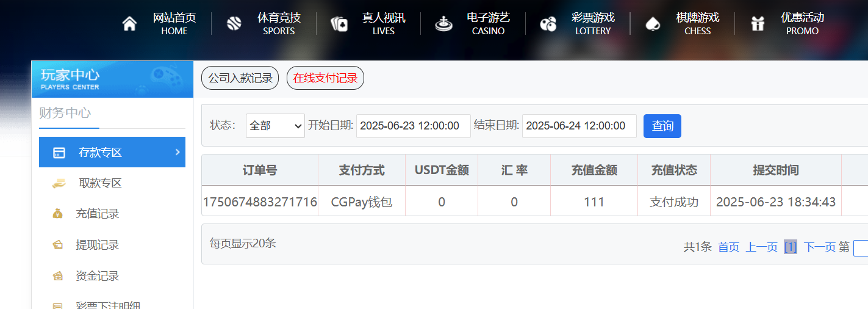Open 提现记录 withdrawal records
Image resolution: width=868 pixels, height=309 pixels.
coord(97,245)
